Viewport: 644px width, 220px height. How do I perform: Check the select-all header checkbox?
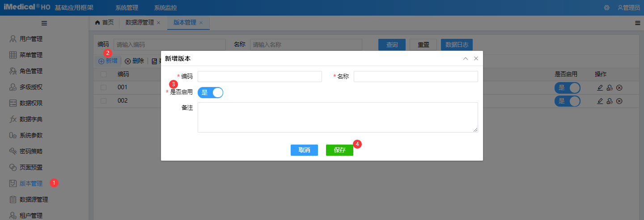pos(103,74)
